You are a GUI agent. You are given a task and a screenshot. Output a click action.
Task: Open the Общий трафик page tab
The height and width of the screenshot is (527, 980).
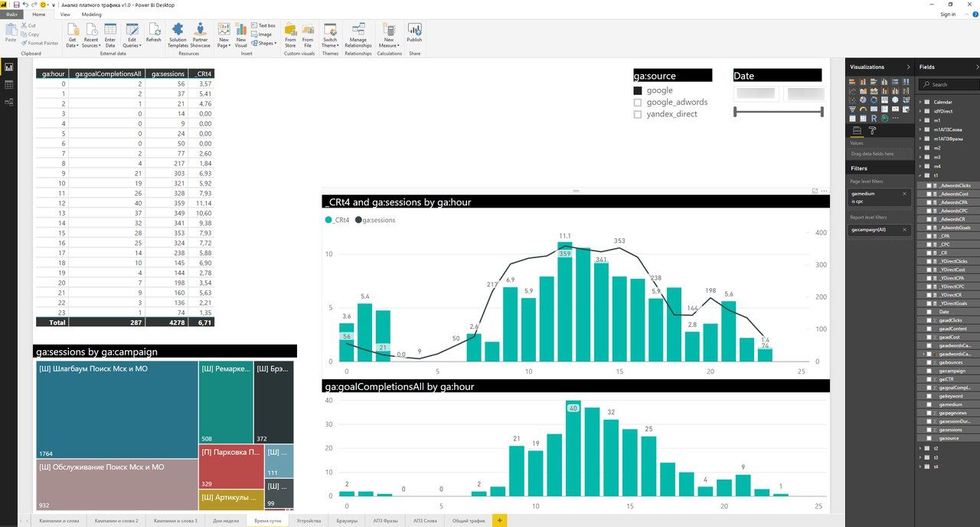(x=469, y=521)
